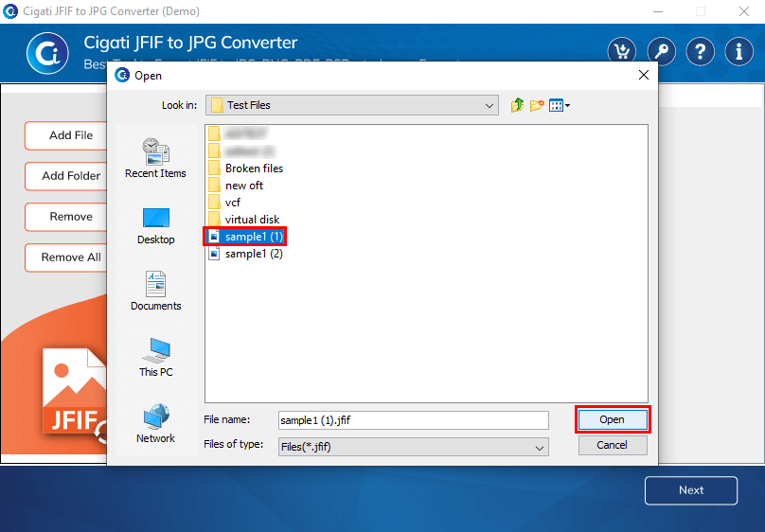Viewport: 765px width, 532px height.
Task: Select the second blurred-name folder
Action: click(x=241, y=151)
